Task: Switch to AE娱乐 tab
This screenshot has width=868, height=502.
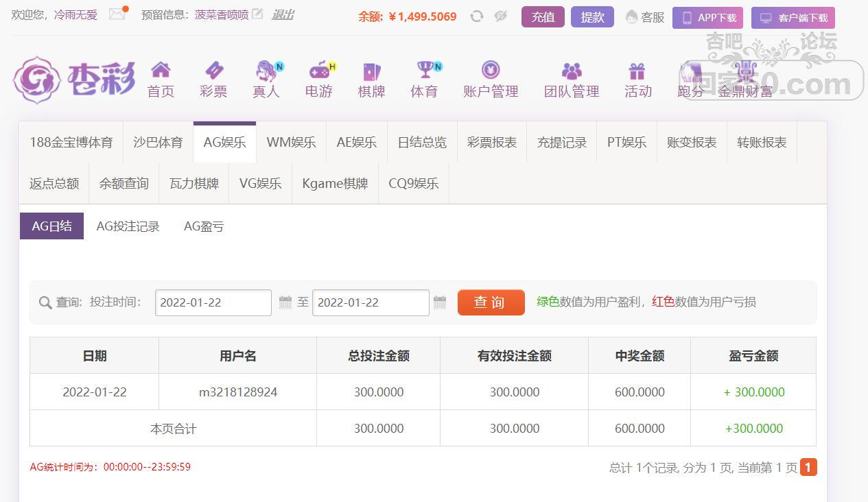Action: (357, 143)
